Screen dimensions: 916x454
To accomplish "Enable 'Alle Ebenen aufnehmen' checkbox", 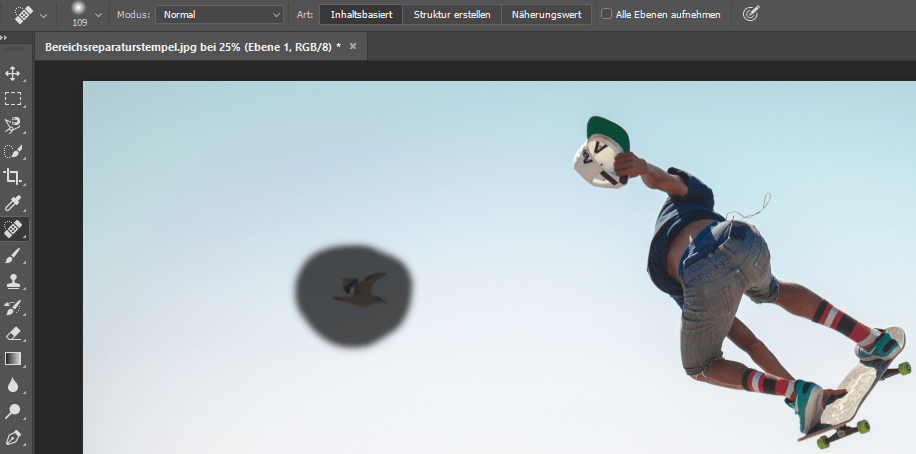I will tap(607, 15).
